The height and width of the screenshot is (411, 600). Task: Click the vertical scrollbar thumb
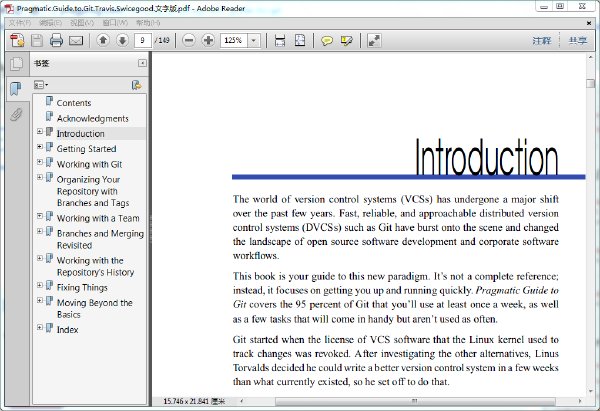591,83
